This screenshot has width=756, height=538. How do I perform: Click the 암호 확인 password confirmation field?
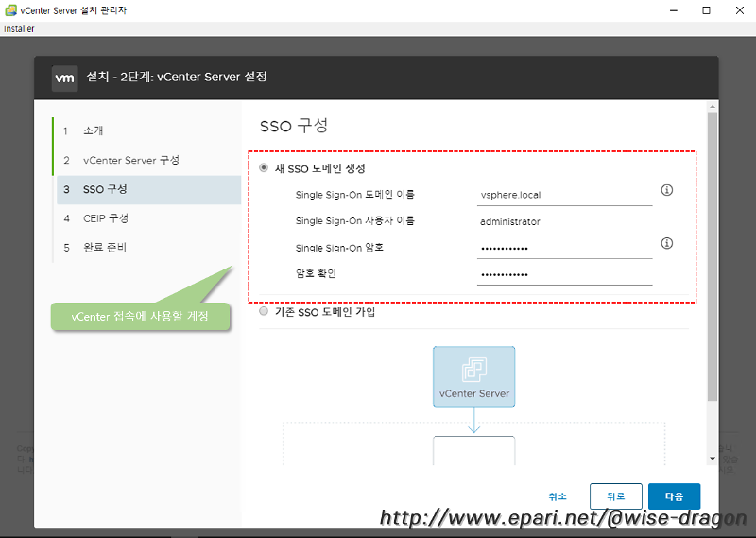(564, 274)
